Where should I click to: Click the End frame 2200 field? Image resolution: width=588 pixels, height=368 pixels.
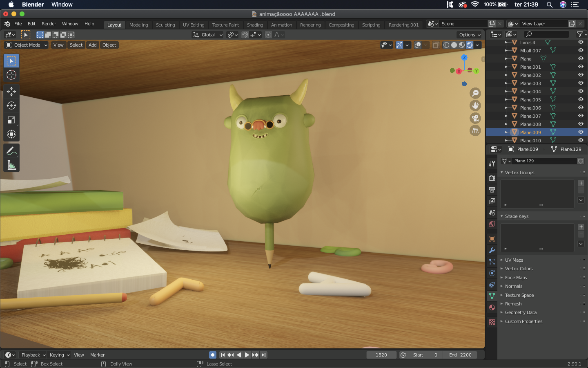(x=460, y=355)
